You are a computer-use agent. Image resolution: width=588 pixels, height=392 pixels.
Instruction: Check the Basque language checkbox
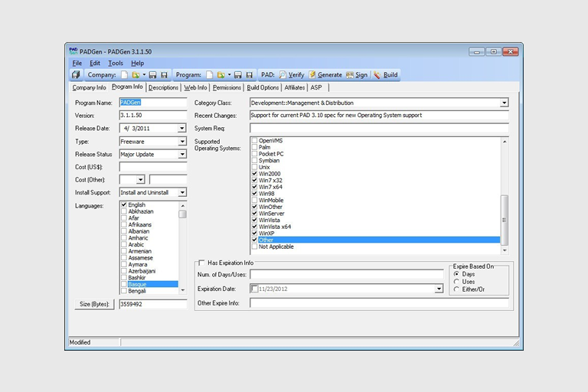124,285
